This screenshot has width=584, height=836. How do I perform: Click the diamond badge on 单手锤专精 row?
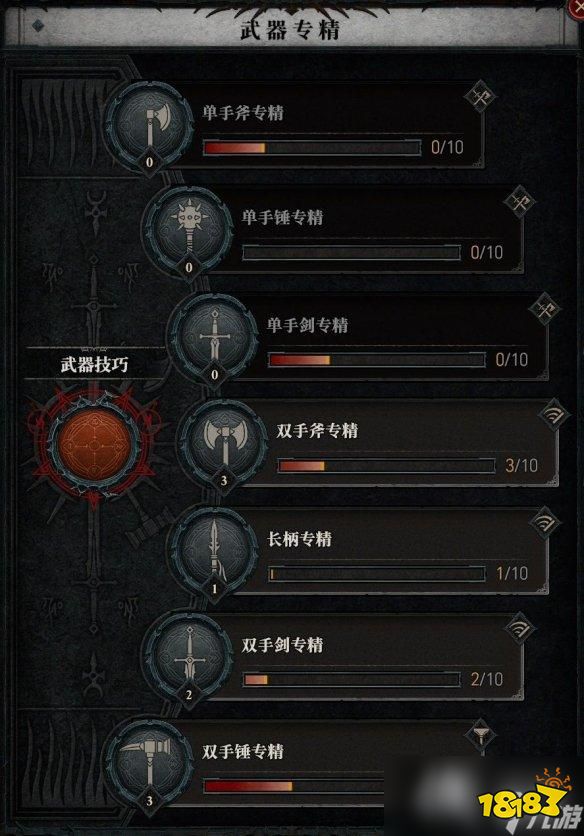(x=519, y=202)
